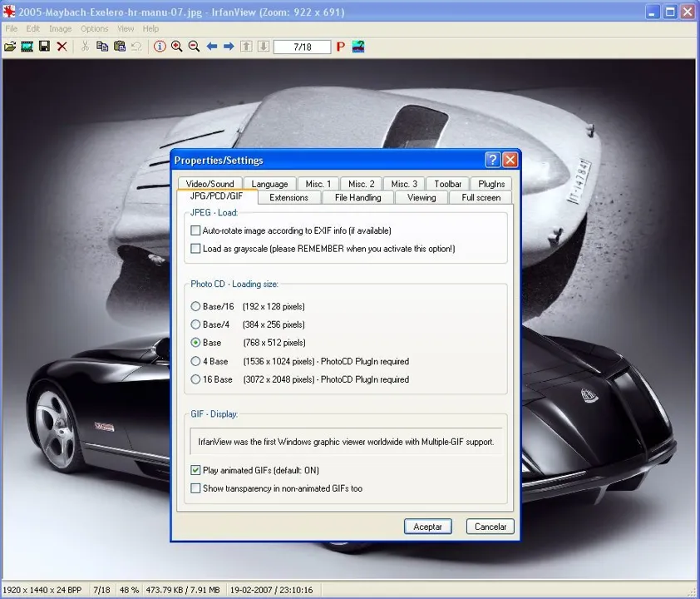
Task: Click the 7/18 image index field
Action: point(303,47)
